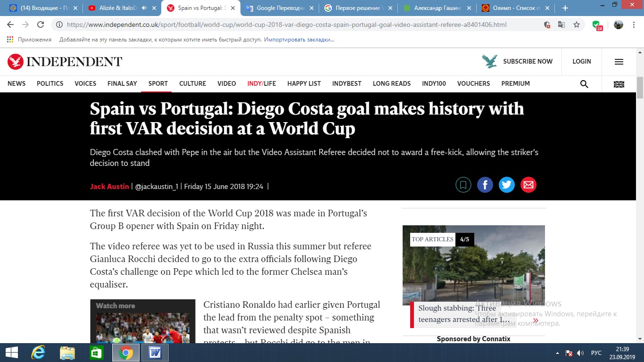Open the INDYBEST section
This screenshot has width=644, height=362.
pos(347,83)
